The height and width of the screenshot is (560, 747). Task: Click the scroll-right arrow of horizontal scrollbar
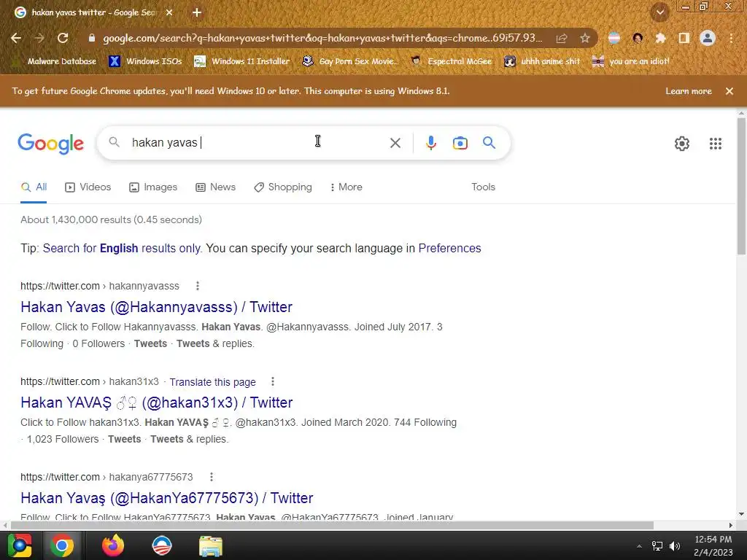pos(730,525)
